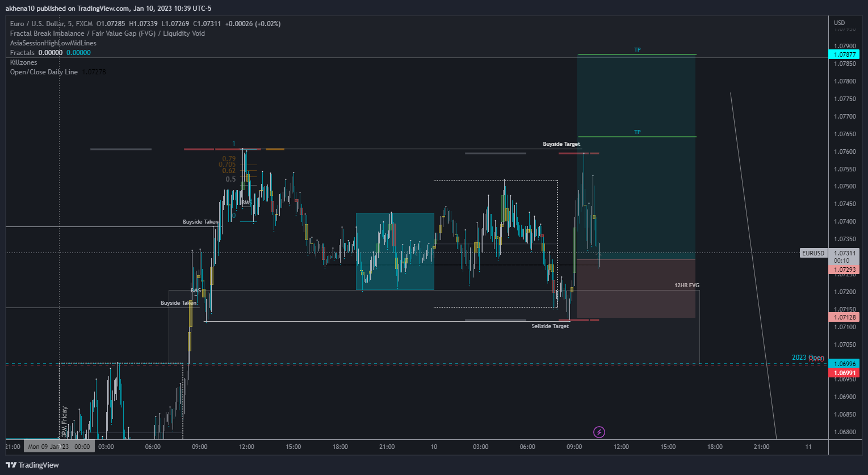This screenshot has height=475, width=868.
Task: Open the TradingView logo at bottom left
Action: (x=31, y=465)
